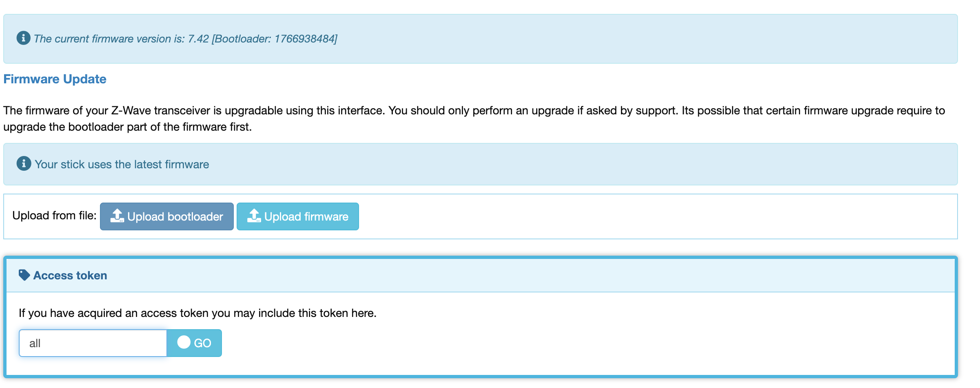Click the 'Upload from file:' label
The height and width of the screenshot is (388, 980).
(x=54, y=216)
